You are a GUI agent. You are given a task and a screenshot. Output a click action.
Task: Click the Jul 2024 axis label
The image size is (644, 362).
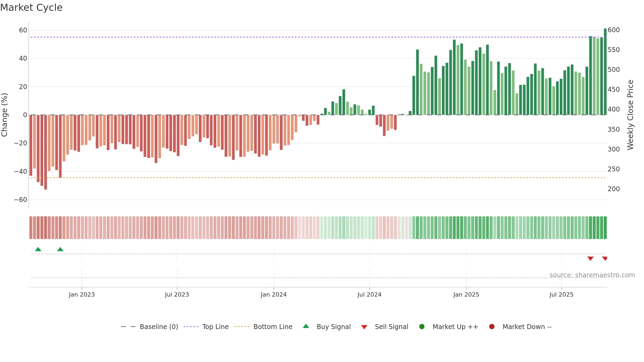pos(369,294)
